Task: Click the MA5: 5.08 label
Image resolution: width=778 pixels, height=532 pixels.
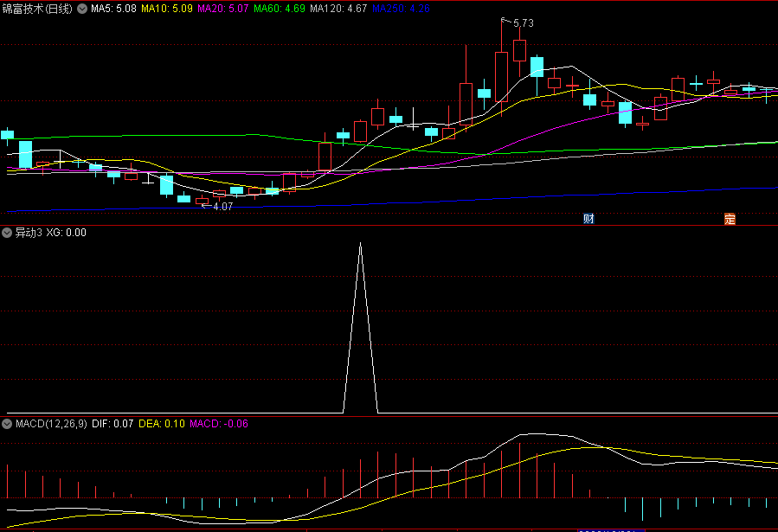Action: 113,9
